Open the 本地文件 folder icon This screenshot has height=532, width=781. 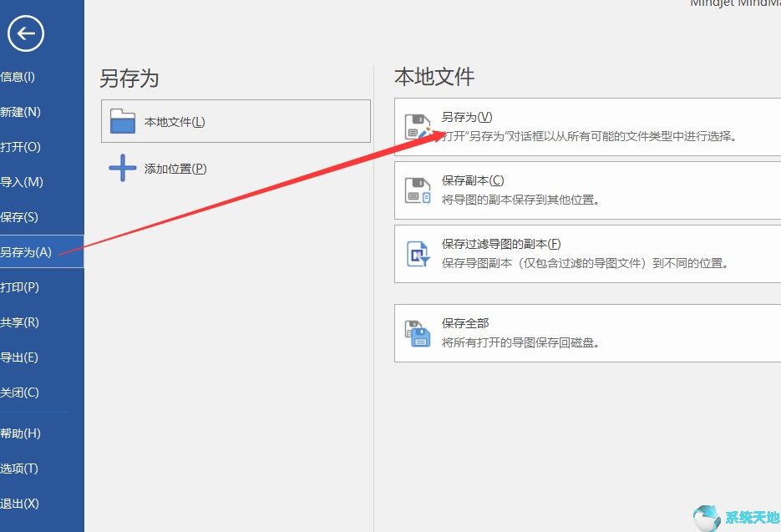(123, 120)
